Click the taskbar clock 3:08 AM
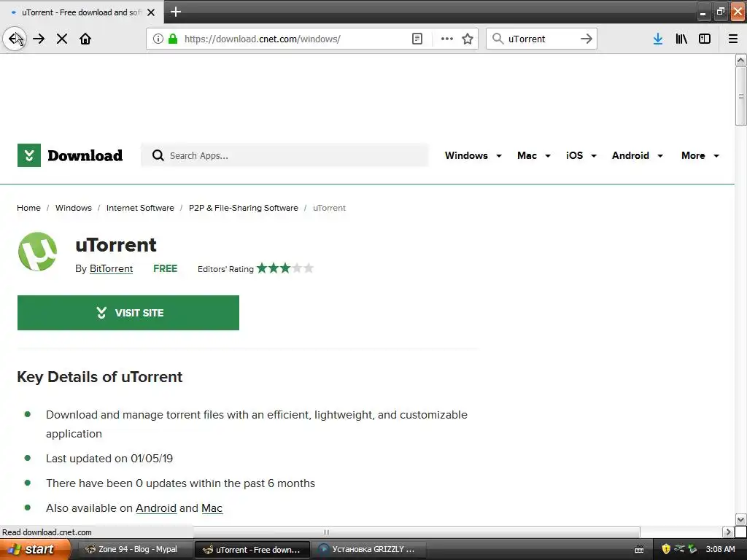Screen dimensions: 747x560 click(720, 549)
